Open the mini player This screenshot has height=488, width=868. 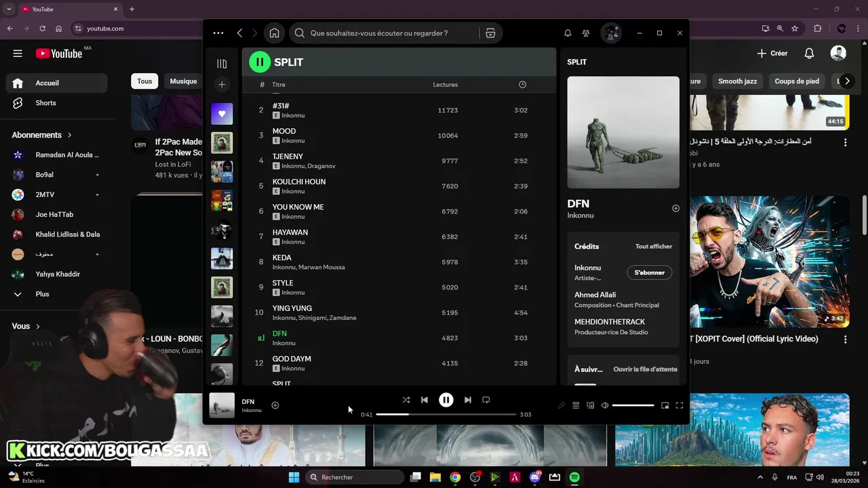click(665, 405)
